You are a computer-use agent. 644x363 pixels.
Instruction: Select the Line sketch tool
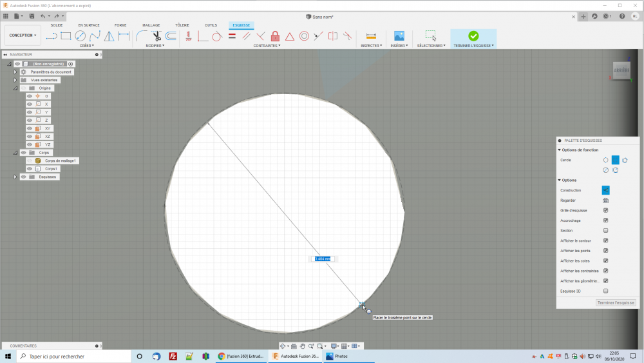[52, 36]
